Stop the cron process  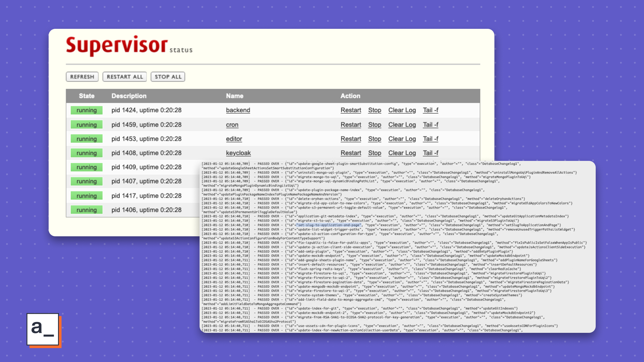tap(374, 125)
